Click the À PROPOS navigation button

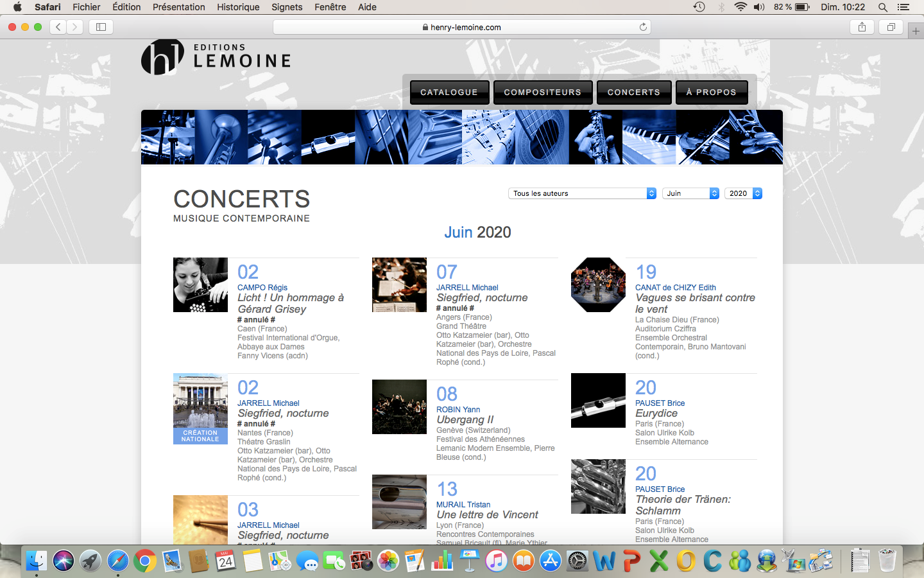click(712, 92)
